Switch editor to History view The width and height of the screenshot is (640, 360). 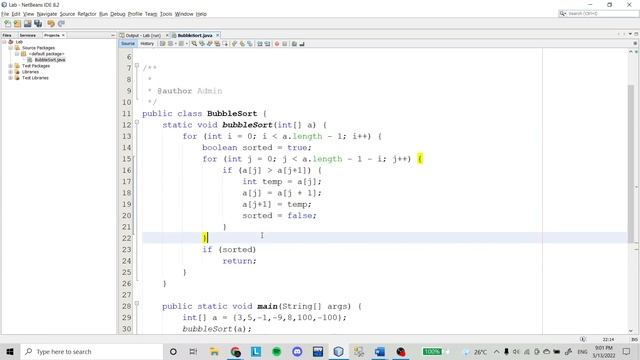click(147, 44)
